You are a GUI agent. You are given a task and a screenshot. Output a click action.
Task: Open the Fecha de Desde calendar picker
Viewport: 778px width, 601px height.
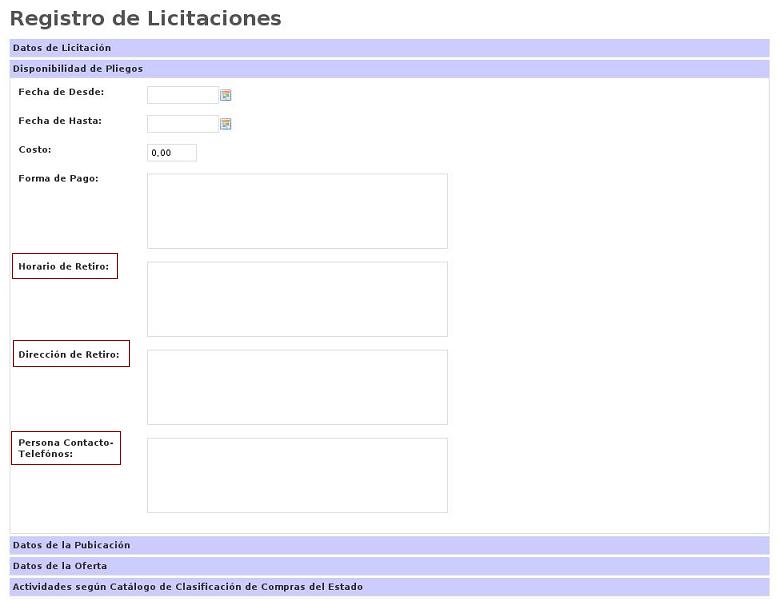(226, 95)
